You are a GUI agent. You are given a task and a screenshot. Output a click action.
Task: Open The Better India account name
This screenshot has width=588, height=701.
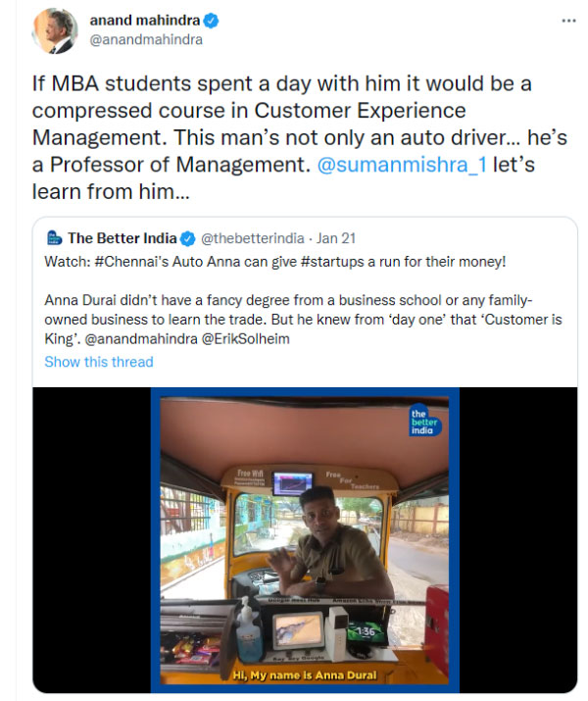[122, 238]
